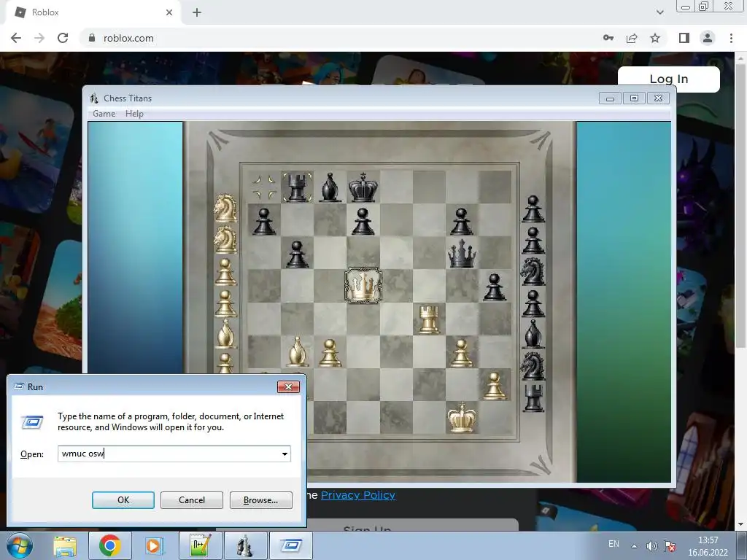
Task: Click the highlighted empty corner square with markers
Action: pos(264,187)
